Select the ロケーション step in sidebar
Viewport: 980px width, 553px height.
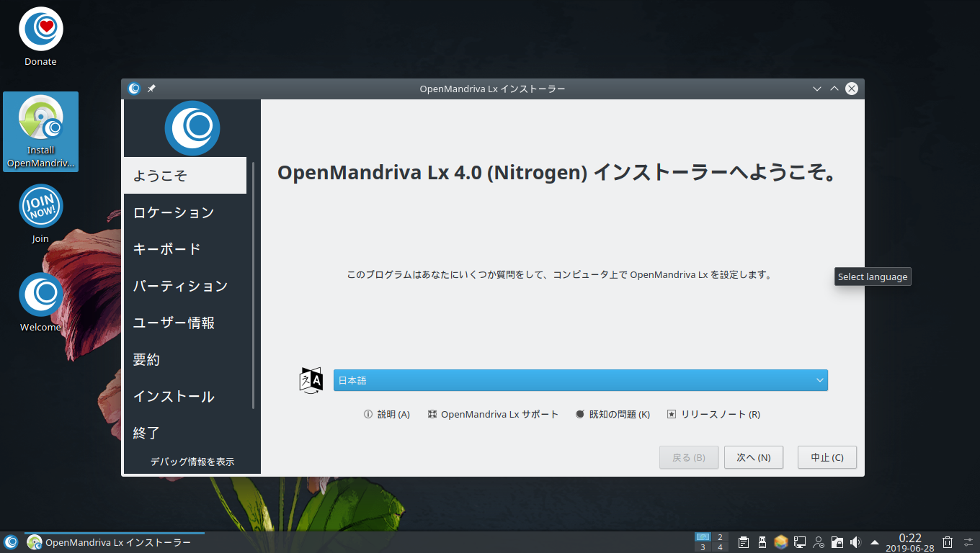pos(185,212)
